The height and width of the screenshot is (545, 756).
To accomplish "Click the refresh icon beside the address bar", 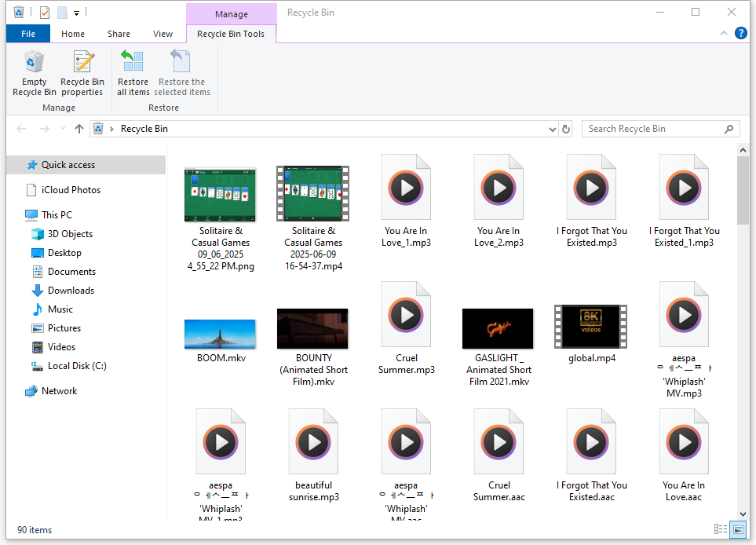I will point(565,128).
